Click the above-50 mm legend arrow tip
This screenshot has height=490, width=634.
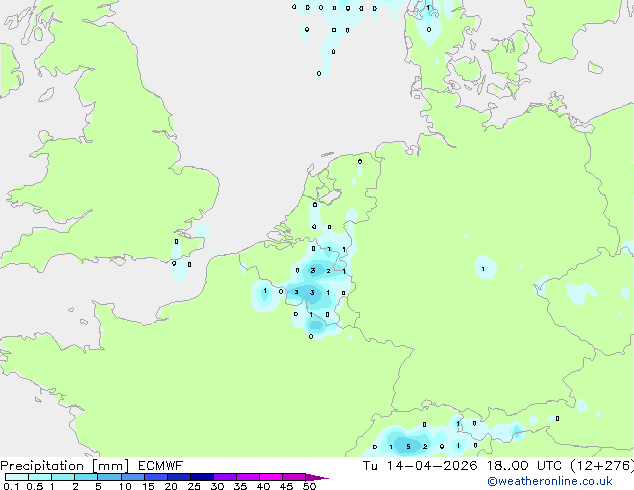pyautogui.click(x=317, y=477)
